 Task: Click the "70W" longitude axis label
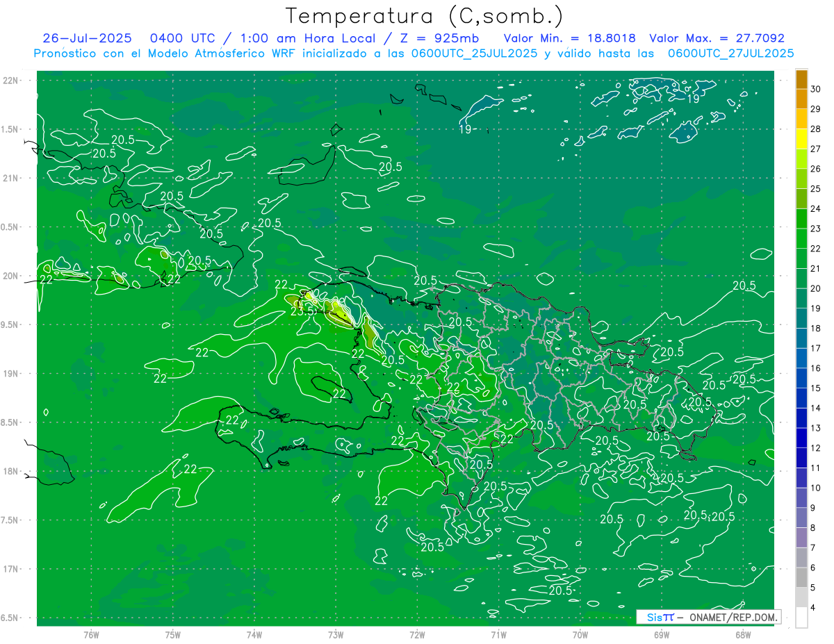(580, 634)
